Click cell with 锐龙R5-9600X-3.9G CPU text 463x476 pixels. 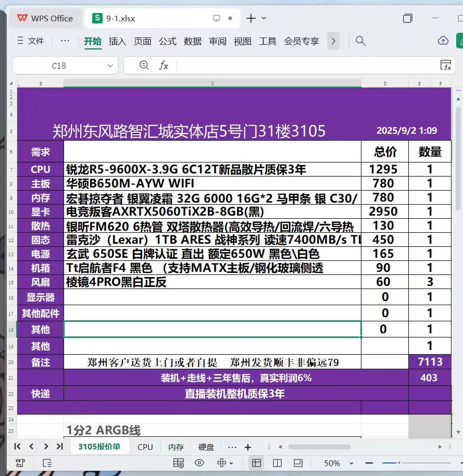point(212,169)
